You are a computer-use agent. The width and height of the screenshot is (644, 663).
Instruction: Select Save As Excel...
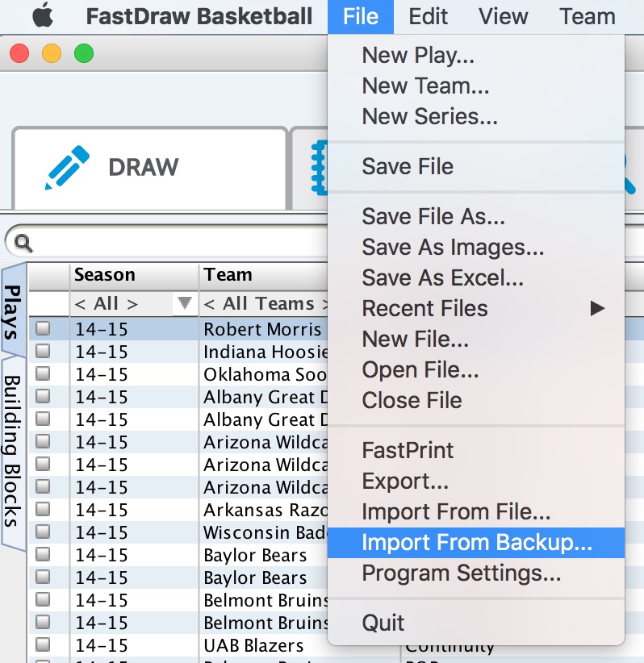click(x=476, y=277)
